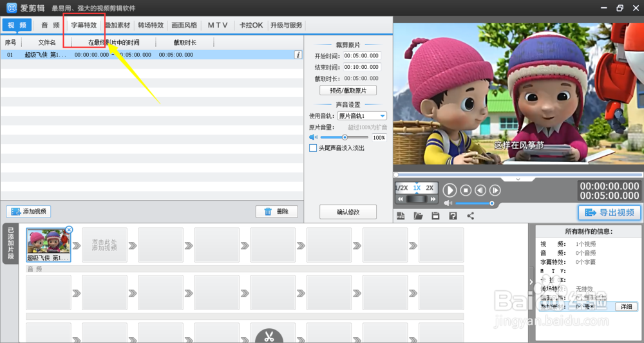Click the 1个视频 info entry
Image resolution: width=644 pixels, height=343 pixels.
click(x=585, y=244)
